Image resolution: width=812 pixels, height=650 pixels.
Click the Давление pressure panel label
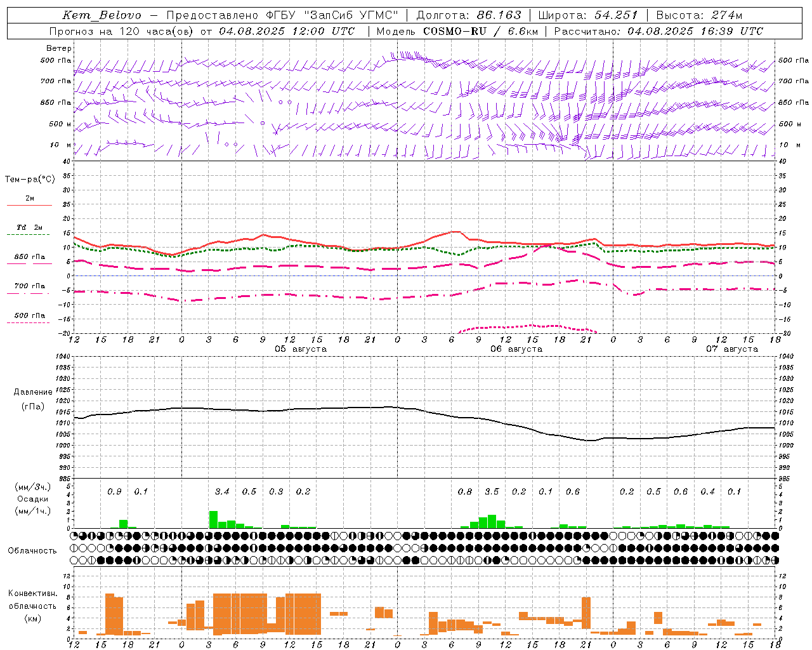[32, 392]
